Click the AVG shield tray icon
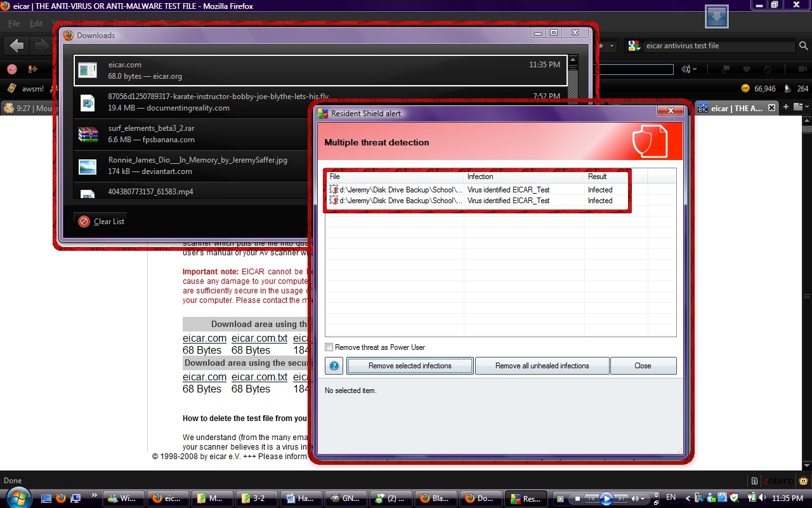Image resolution: width=812 pixels, height=508 pixels. point(735,498)
